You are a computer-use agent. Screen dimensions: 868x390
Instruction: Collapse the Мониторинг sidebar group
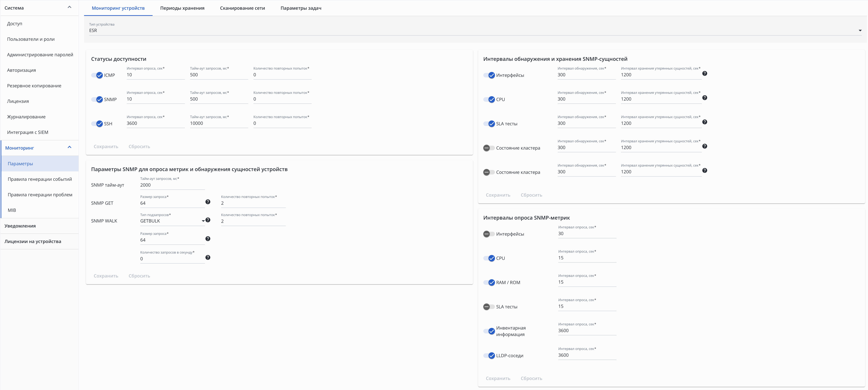pos(69,147)
